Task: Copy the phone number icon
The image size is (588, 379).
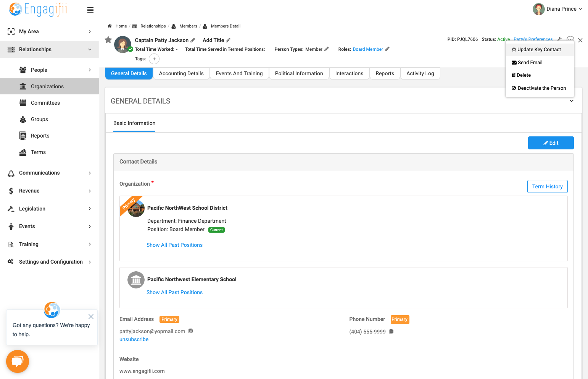Action: pos(391,331)
